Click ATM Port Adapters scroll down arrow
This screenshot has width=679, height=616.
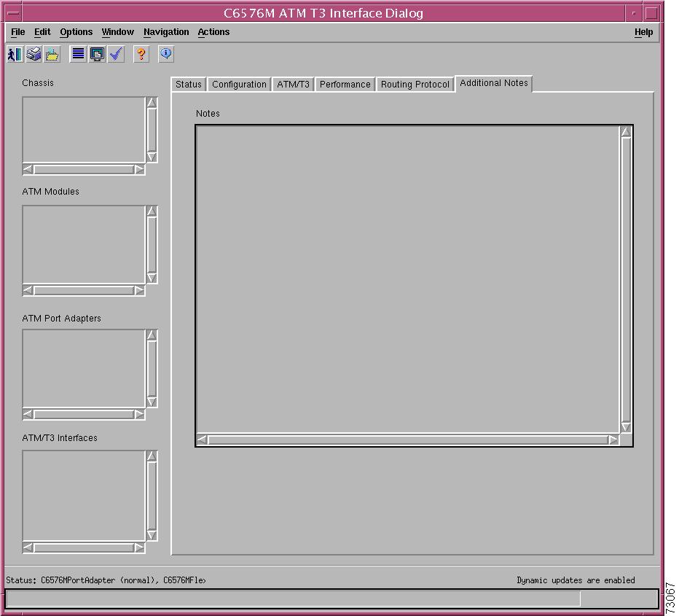(x=152, y=402)
